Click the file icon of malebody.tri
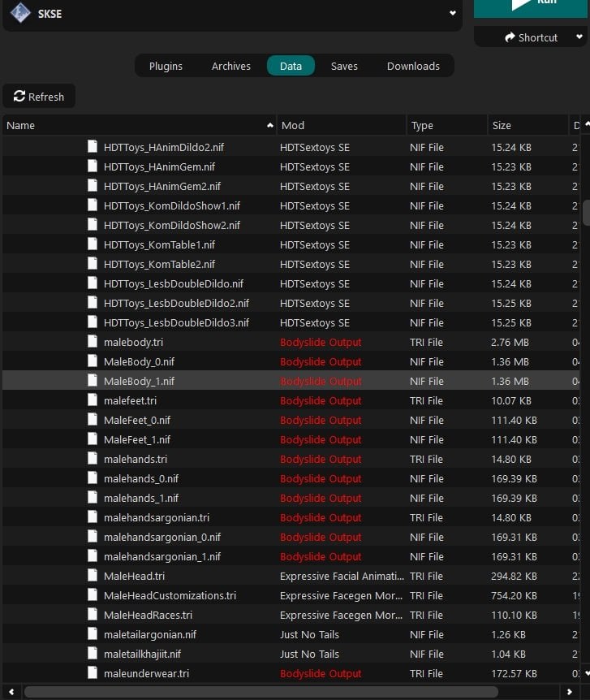This screenshot has width=590, height=700. tap(93, 342)
